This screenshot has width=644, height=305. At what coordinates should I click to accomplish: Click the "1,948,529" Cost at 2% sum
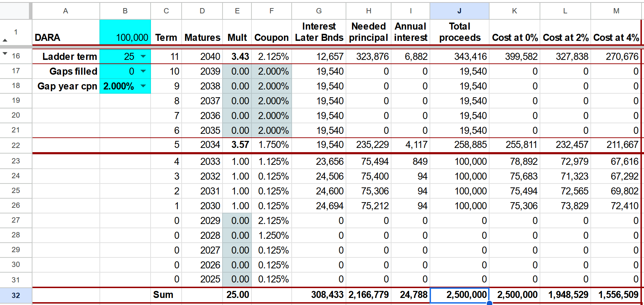[565, 295]
